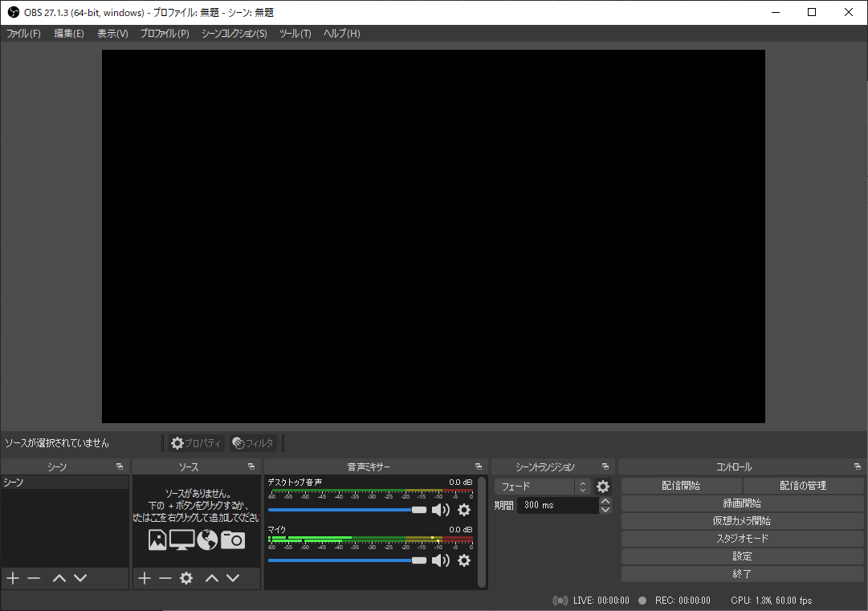
Task: Click the camera source icon
Action: click(233, 540)
